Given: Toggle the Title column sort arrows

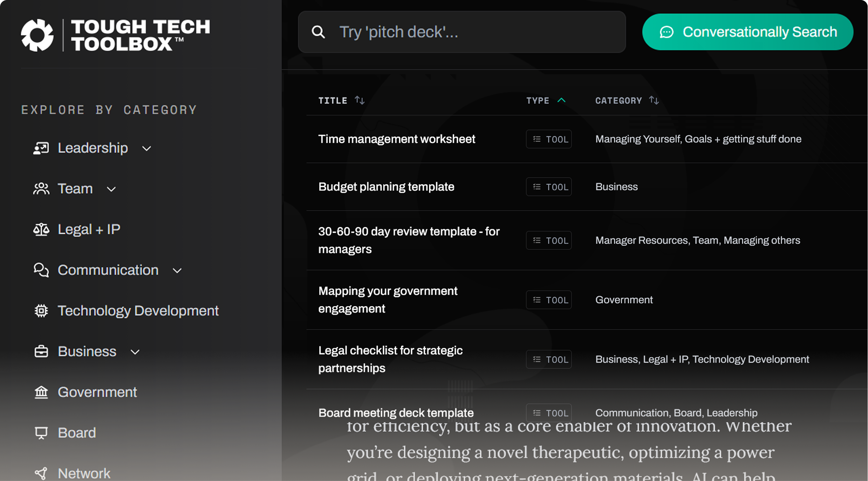Looking at the screenshot, I should tap(360, 100).
